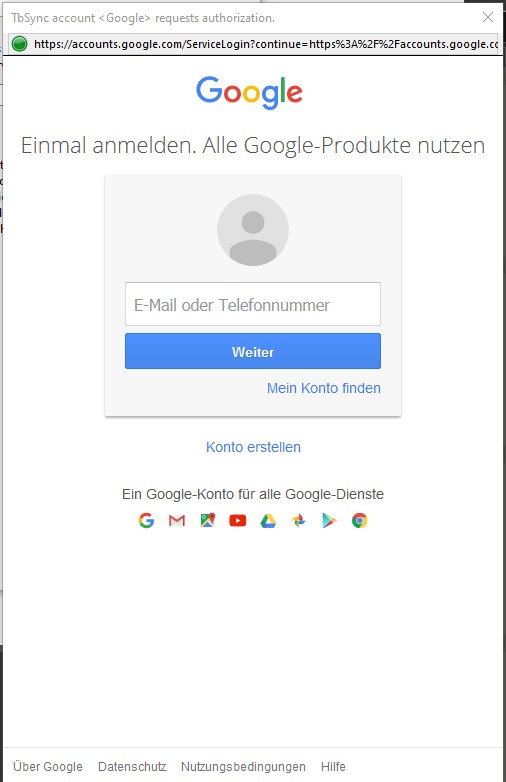506x782 pixels.
Task: Open the Nutzungsbedingungen footer link
Action: click(x=243, y=766)
